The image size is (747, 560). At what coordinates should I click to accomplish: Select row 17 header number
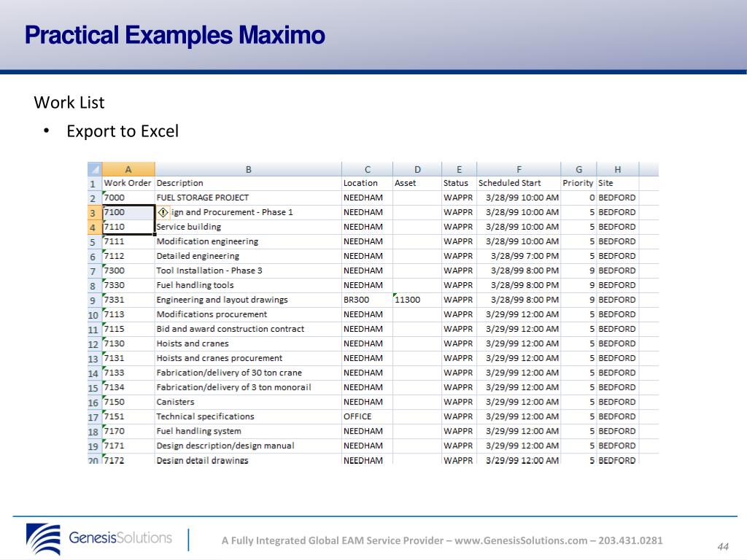(x=95, y=417)
